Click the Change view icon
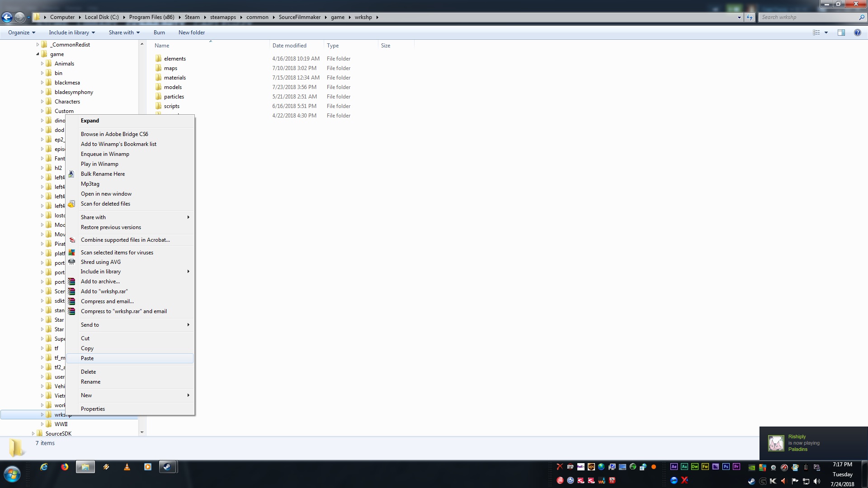Viewport: 868px width, 488px height. 816,33
